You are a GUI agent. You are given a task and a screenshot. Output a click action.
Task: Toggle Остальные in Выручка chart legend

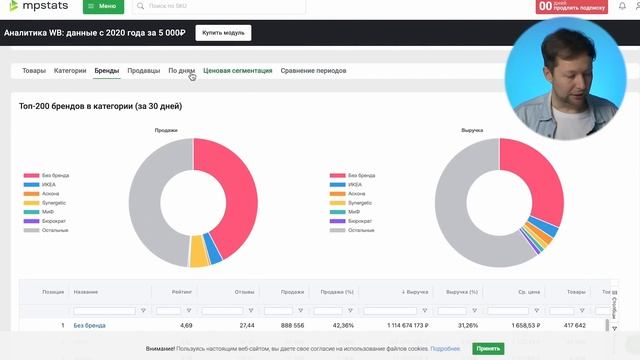352,230
